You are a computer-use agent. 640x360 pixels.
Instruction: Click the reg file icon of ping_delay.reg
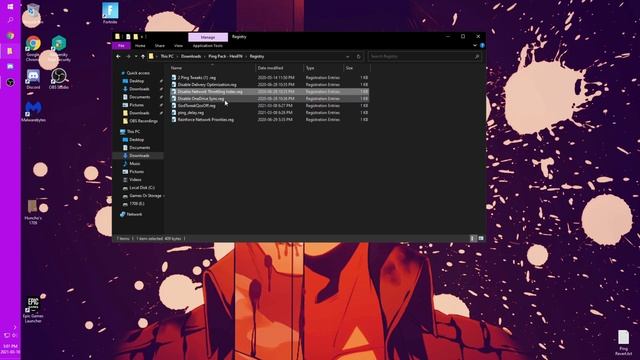(174, 113)
